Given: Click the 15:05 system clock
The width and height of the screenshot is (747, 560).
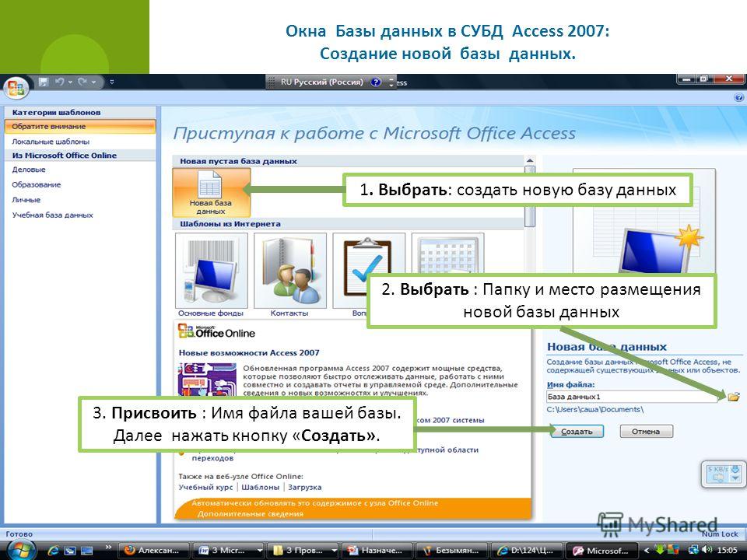Looking at the screenshot, I should pyautogui.click(x=727, y=551).
